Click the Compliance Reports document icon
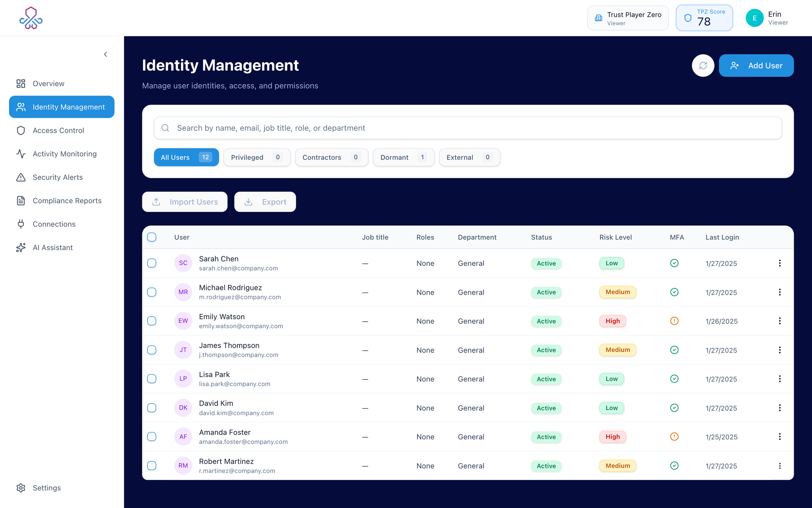 point(21,201)
